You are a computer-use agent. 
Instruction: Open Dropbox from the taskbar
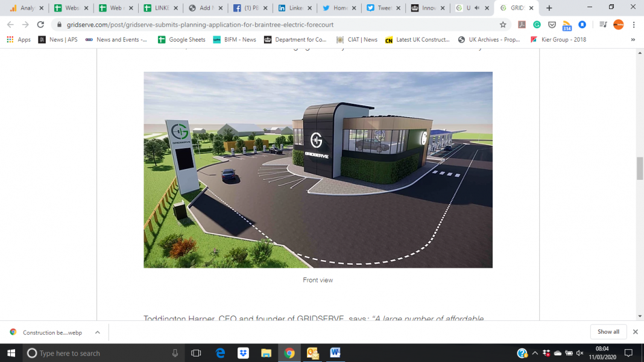243,353
